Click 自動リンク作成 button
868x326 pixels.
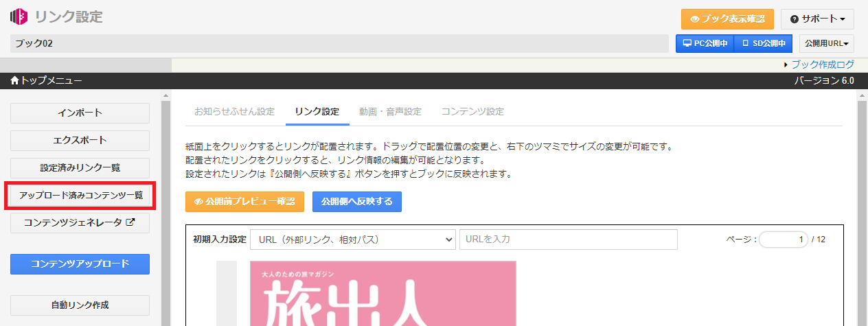coord(80,305)
